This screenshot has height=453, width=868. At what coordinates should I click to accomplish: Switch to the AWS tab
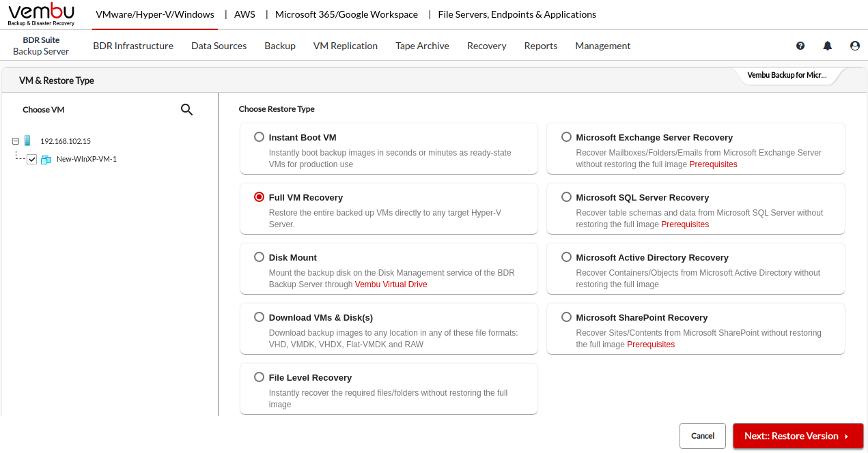point(244,14)
